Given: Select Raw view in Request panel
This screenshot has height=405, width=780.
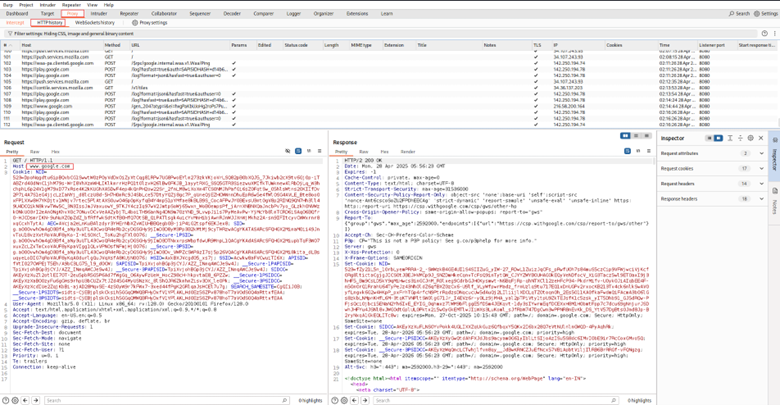Looking at the screenshot, I should (34, 151).
